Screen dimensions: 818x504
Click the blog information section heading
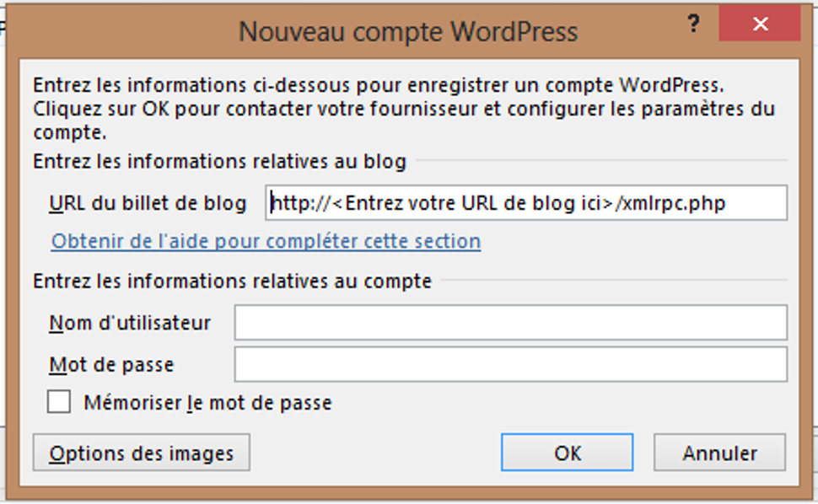(219, 161)
